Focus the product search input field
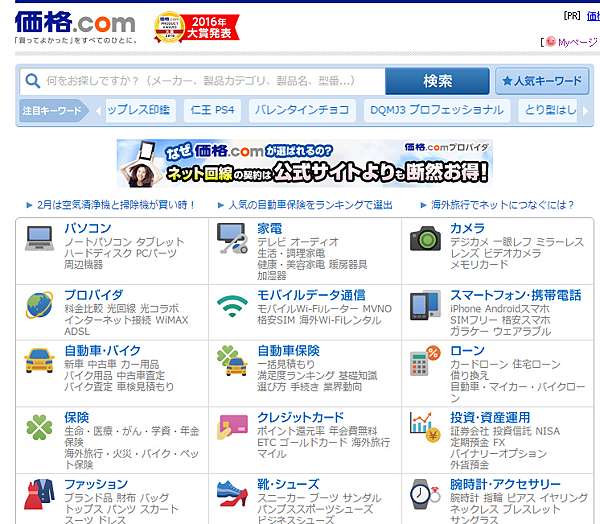 pyautogui.click(x=202, y=81)
